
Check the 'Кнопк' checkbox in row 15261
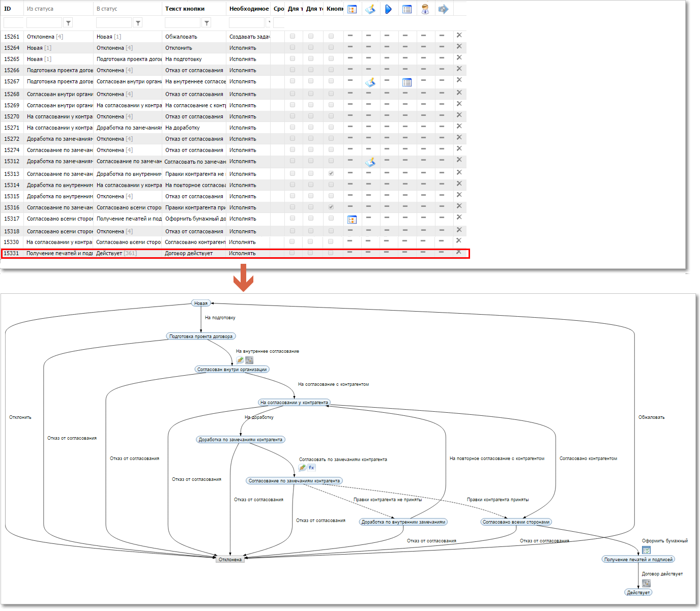331,36
